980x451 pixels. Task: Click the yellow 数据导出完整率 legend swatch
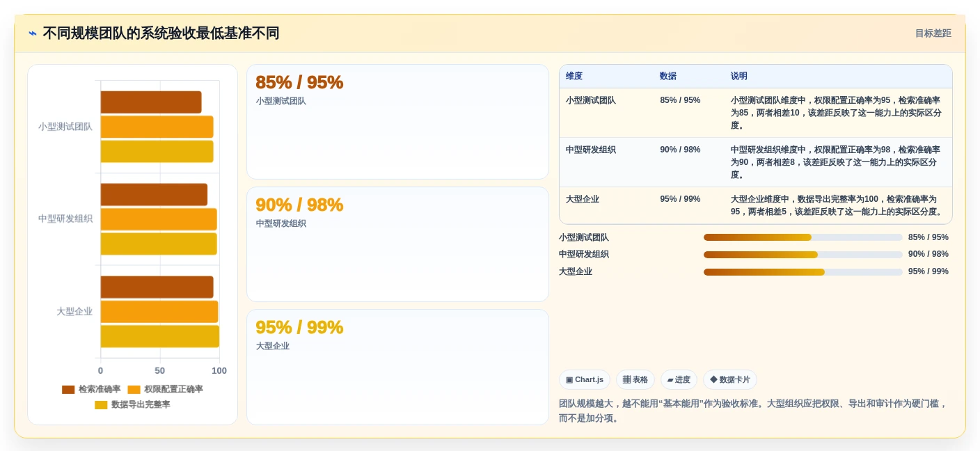pyautogui.click(x=101, y=405)
